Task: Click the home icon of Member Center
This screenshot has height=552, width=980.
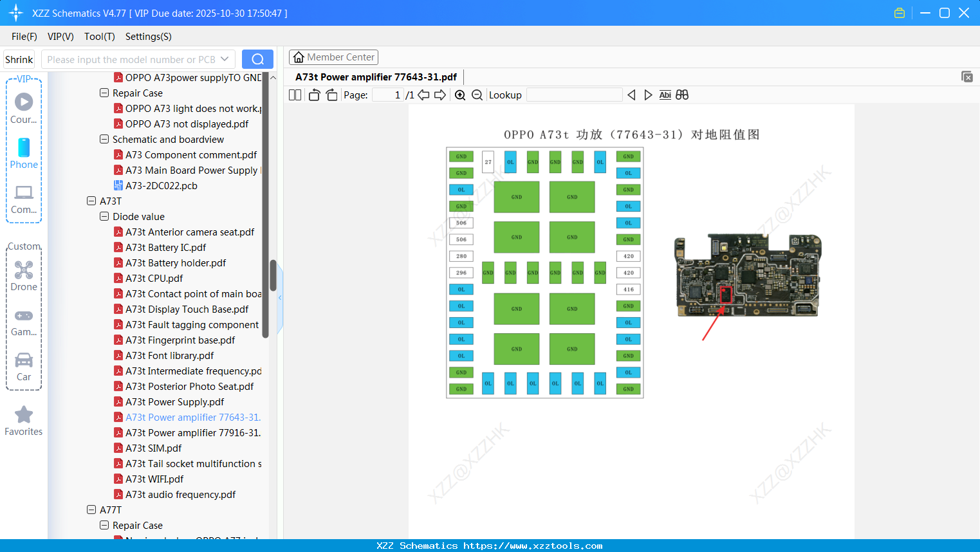Action: 299,57
